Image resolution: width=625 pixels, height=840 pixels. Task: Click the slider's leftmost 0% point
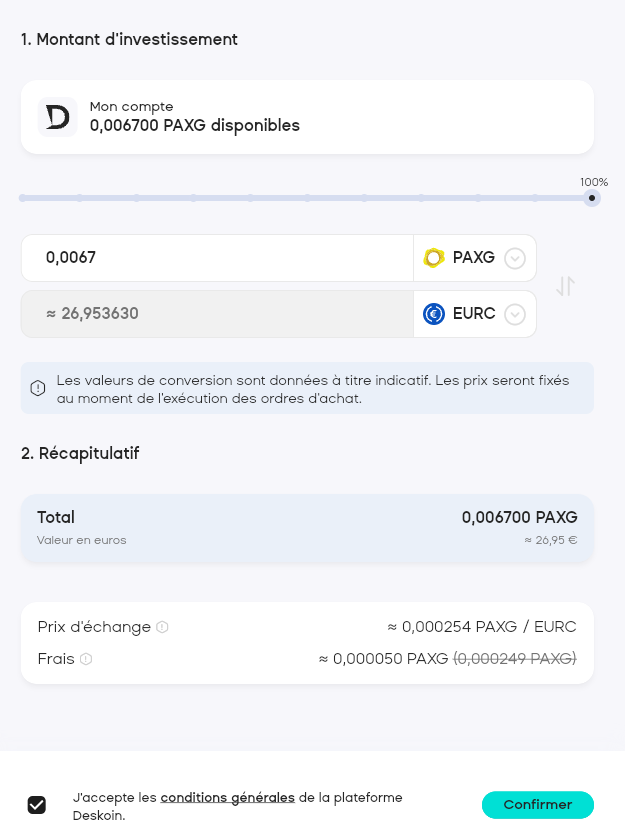click(22, 198)
